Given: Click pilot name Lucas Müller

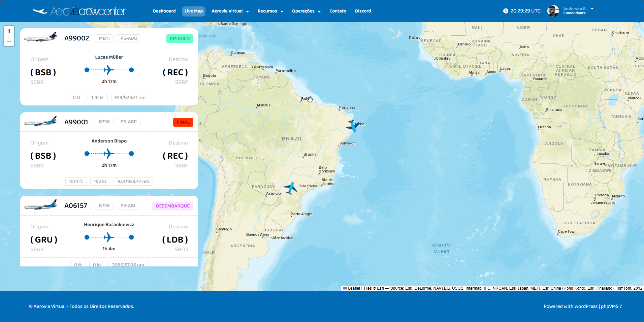Looking at the screenshot, I should [x=109, y=57].
